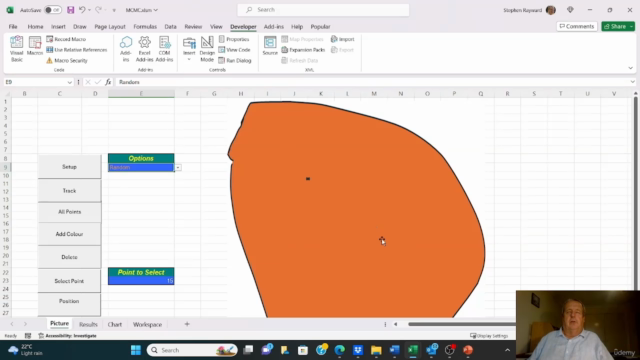This screenshot has width=640, height=360.
Task: Click the Position button
Action: [x=69, y=304]
